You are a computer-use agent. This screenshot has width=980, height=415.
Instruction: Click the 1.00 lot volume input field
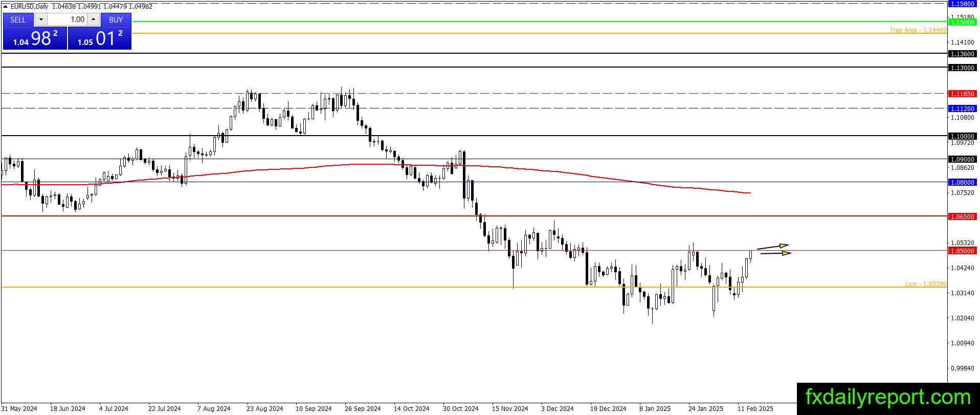coord(68,19)
